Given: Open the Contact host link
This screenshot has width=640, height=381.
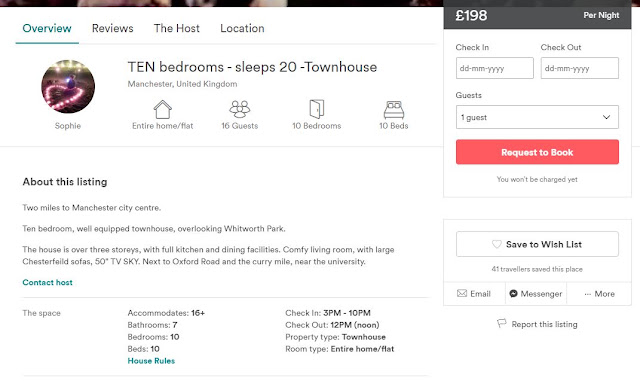Looking at the screenshot, I should 47,282.
